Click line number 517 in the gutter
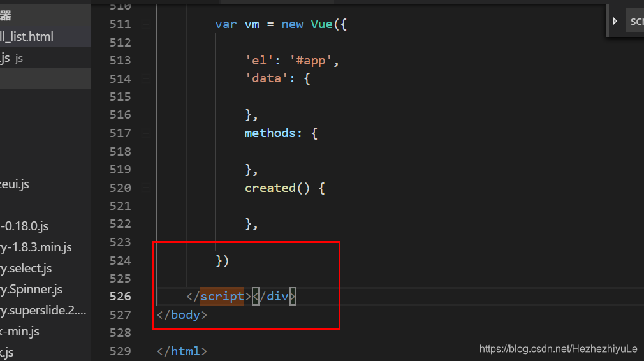The image size is (644, 361). click(121, 133)
